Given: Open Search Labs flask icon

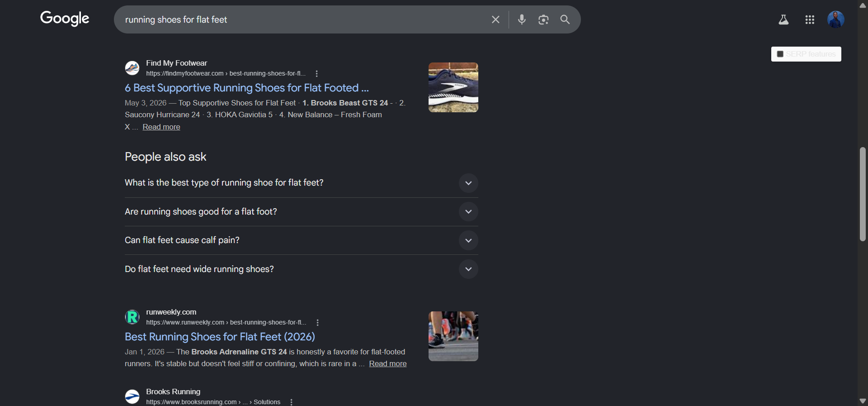Looking at the screenshot, I should (x=783, y=19).
